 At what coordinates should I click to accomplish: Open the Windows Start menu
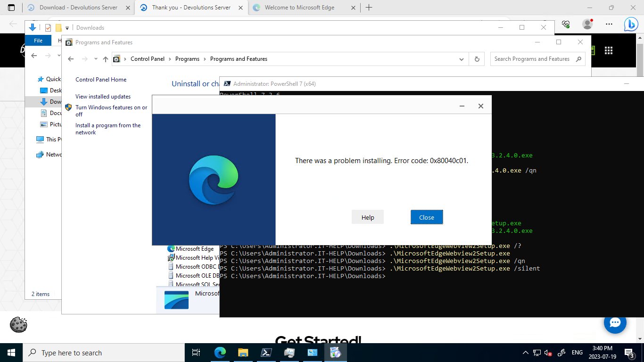(11, 353)
